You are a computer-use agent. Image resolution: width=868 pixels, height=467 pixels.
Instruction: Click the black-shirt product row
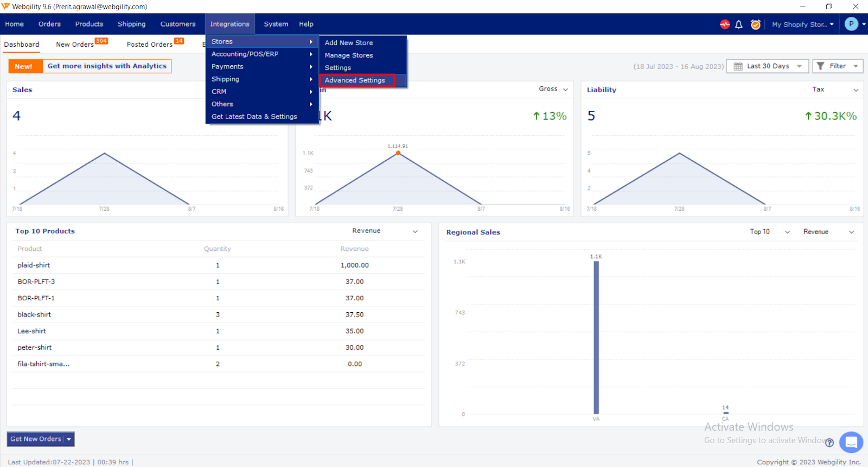click(x=219, y=314)
